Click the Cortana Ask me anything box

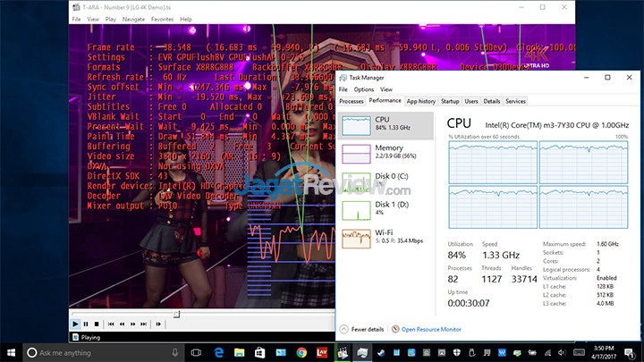pos(105,352)
